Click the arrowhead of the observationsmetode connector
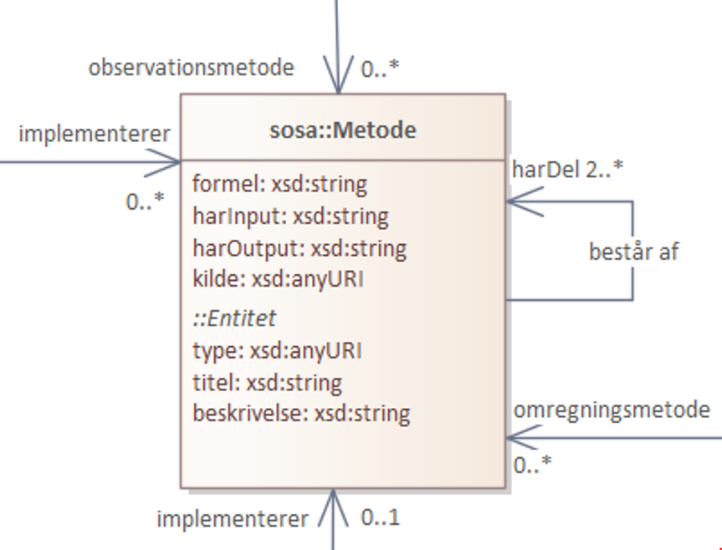 338,75
